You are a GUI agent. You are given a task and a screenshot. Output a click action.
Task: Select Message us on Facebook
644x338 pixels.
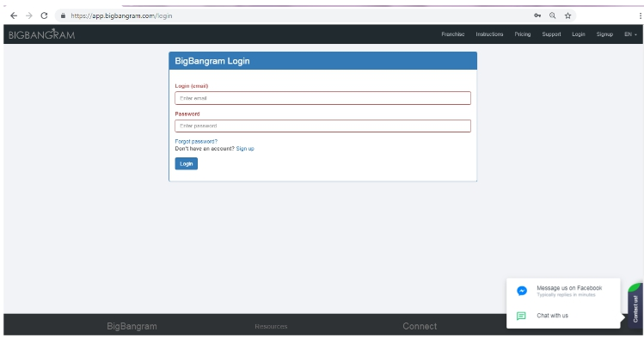(569, 291)
